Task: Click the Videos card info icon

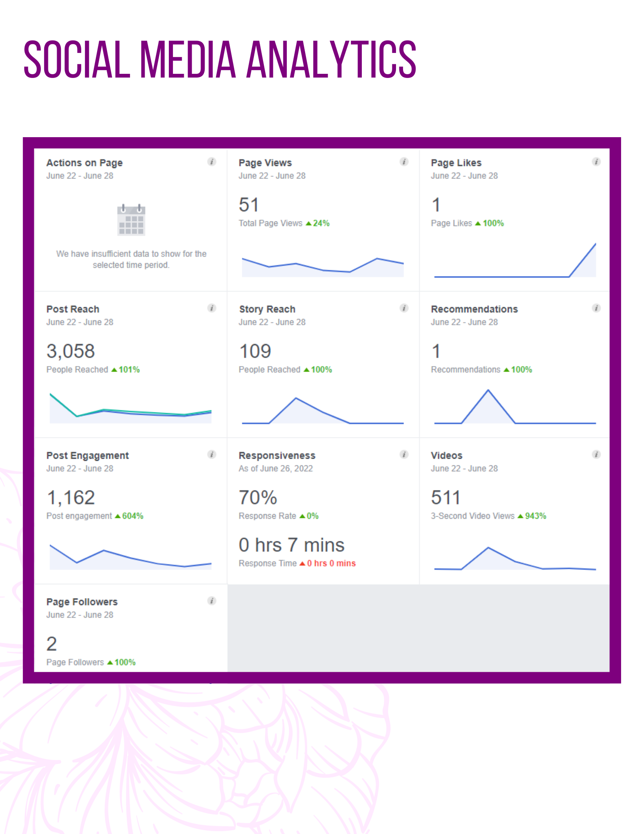Action: click(x=596, y=455)
